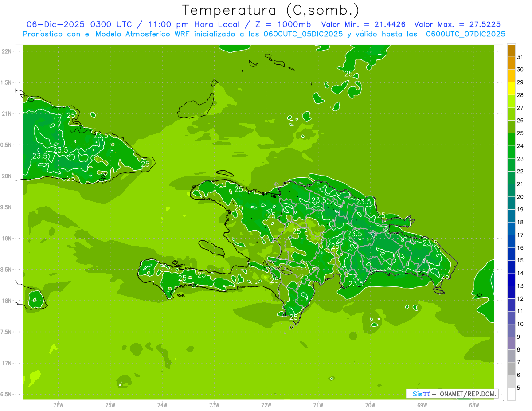532x411 pixels.
Task: Click the color scale label 20
Action: (520, 197)
